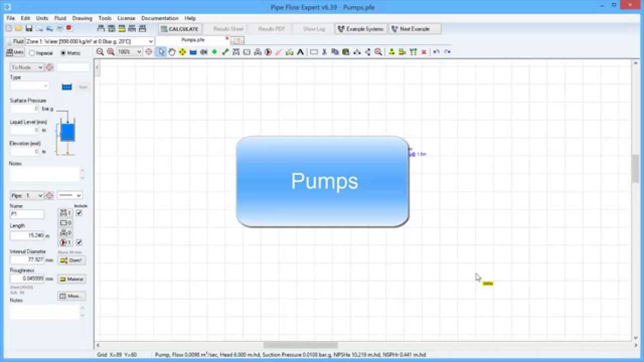This screenshot has height=362, width=644.
Task: Click the red target icon next to To Node
Action: [x=50, y=67]
